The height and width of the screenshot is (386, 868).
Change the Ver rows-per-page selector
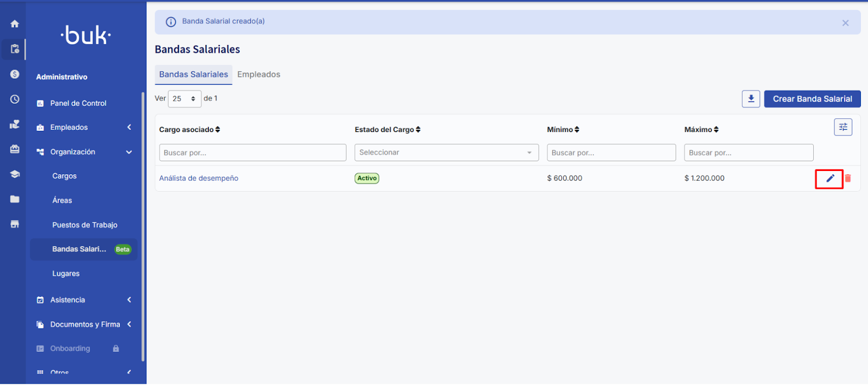(184, 99)
